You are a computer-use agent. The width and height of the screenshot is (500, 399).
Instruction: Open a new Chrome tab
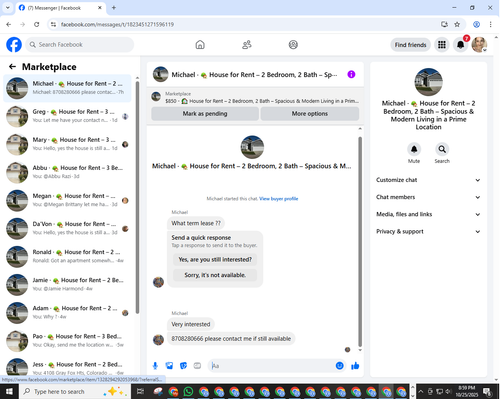click(x=114, y=8)
